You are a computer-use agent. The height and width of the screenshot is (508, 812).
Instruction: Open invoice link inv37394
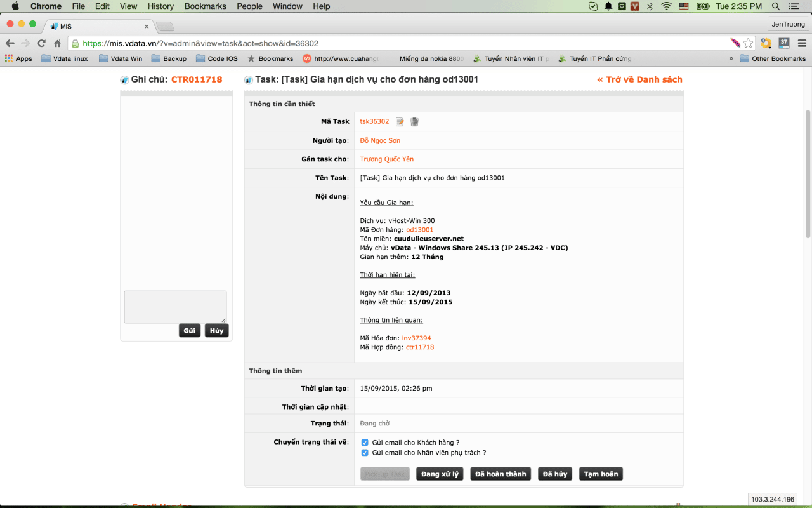(416, 338)
